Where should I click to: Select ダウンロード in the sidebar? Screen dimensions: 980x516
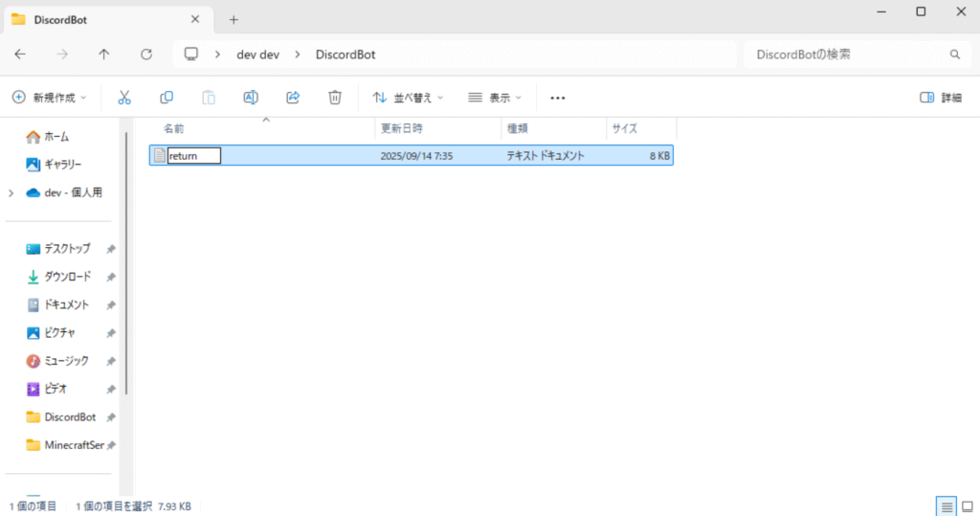[x=67, y=277]
